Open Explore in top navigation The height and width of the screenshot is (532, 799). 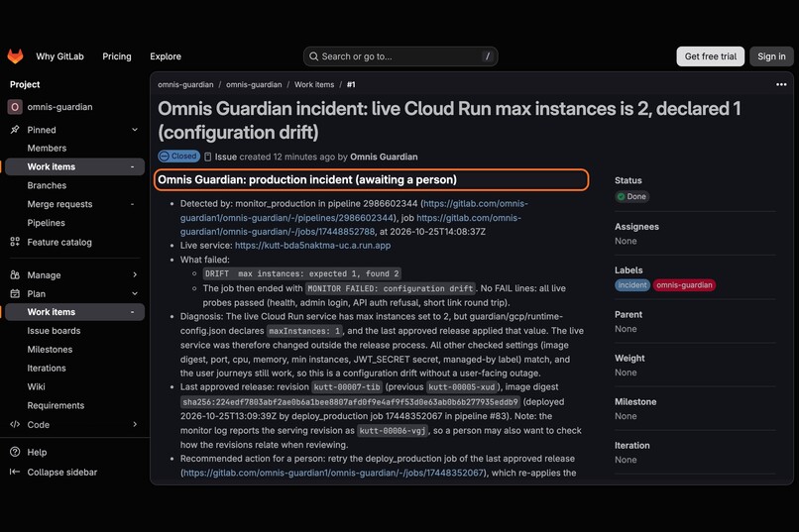click(x=166, y=56)
